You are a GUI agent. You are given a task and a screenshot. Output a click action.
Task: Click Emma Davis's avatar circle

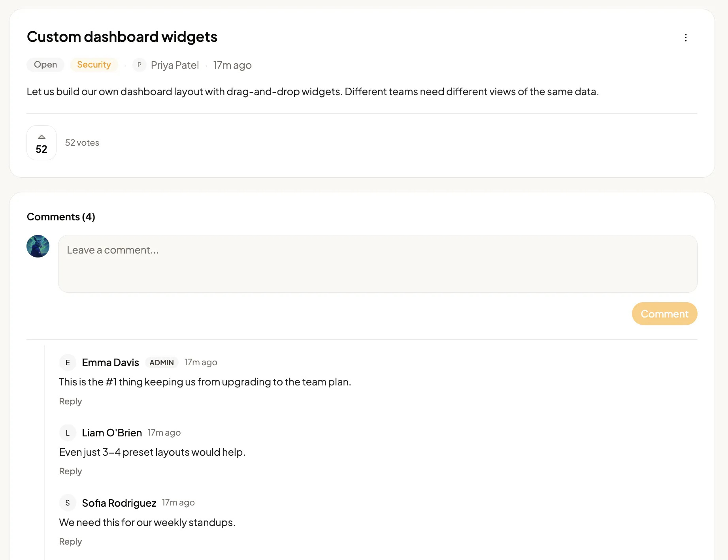[68, 363]
